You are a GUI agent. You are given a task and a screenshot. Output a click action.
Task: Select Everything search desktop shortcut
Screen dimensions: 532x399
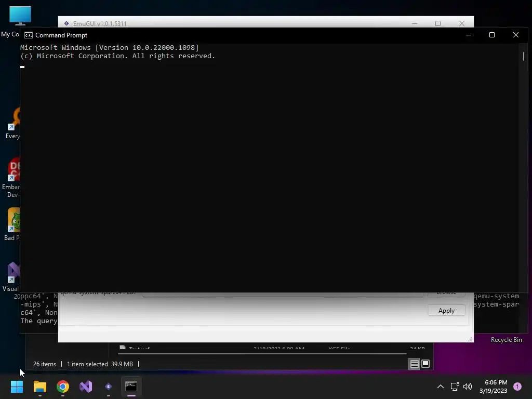12,124
